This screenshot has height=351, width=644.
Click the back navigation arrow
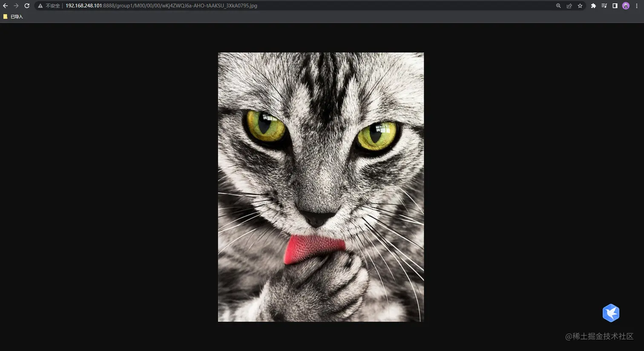coord(5,6)
